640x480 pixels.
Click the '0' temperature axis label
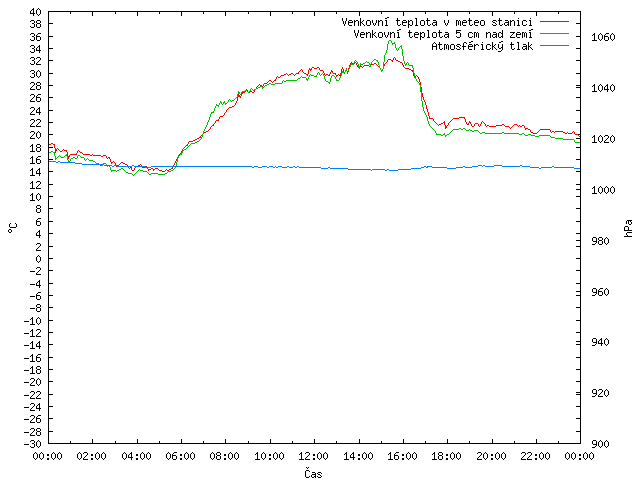coord(38,259)
